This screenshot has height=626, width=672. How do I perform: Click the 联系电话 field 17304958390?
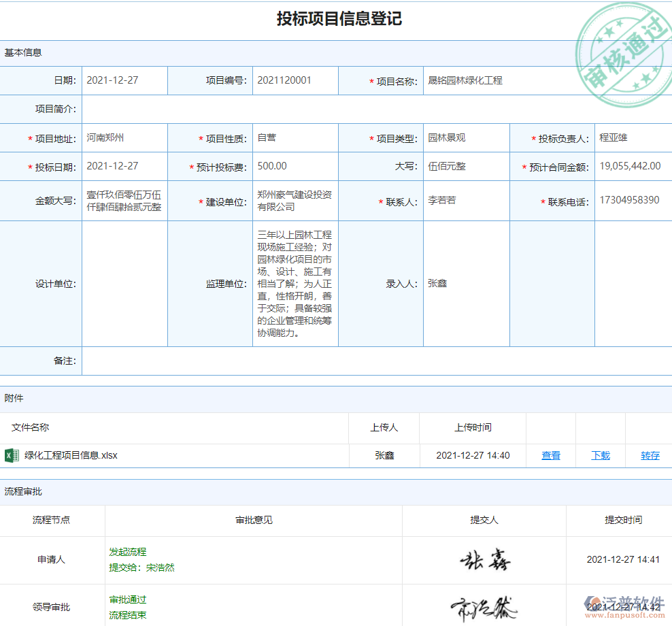click(x=631, y=201)
